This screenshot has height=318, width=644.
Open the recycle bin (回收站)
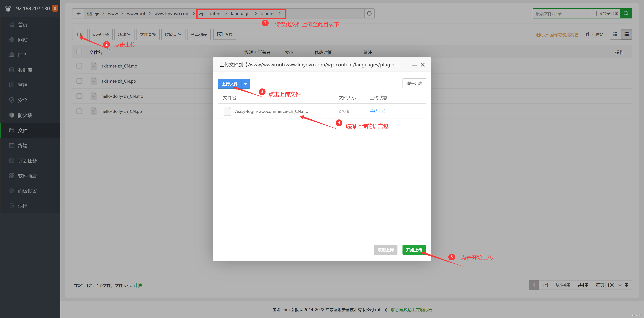(x=595, y=35)
